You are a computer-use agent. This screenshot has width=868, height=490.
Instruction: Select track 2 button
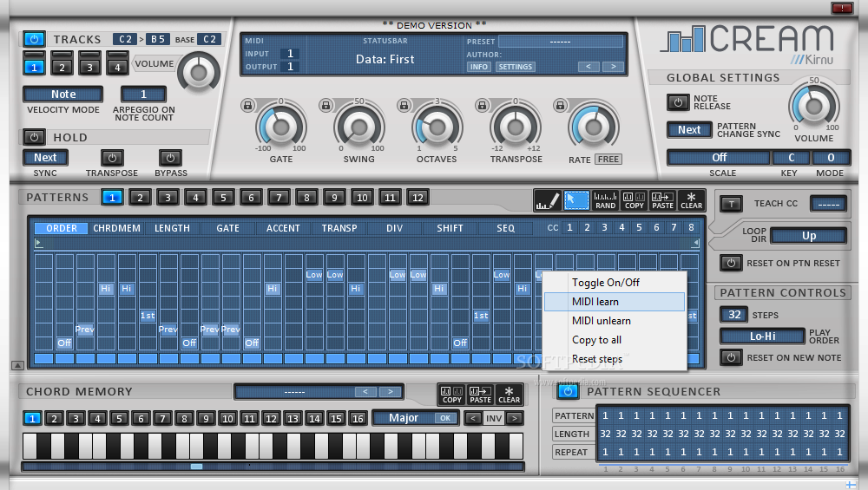point(62,68)
